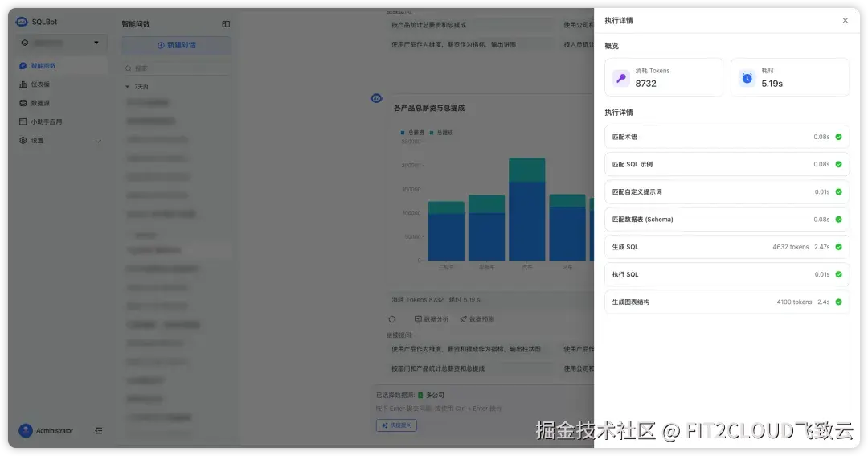Collapse the 7天内 history group
The width and height of the screenshot is (868, 456).
(127, 87)
